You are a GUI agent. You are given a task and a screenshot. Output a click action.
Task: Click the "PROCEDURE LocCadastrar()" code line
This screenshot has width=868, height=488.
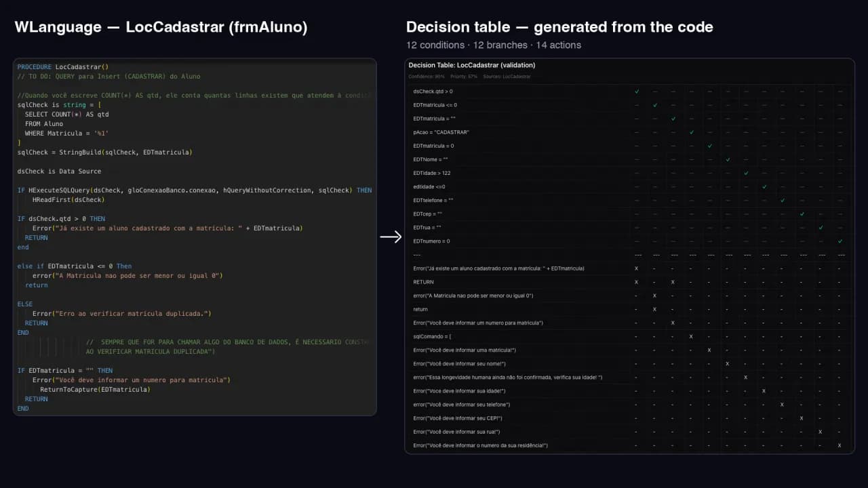pyautogui.click(x=63, y=67)
